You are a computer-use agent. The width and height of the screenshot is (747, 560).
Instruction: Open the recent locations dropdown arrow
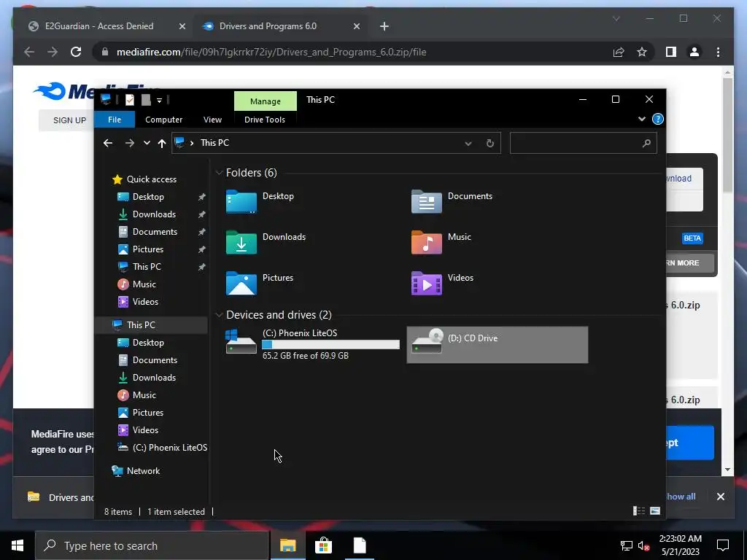coord(147,143)
